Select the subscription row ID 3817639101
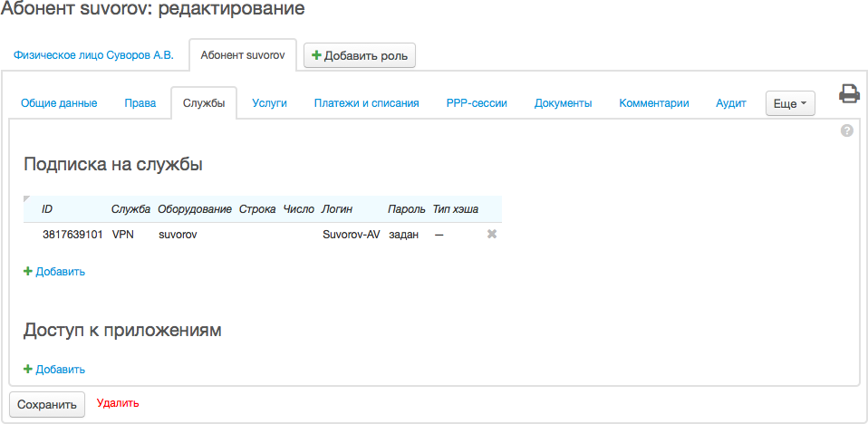The height and width of the screenshot is (424, 868). pyautogui.click(x=72, y=235)
